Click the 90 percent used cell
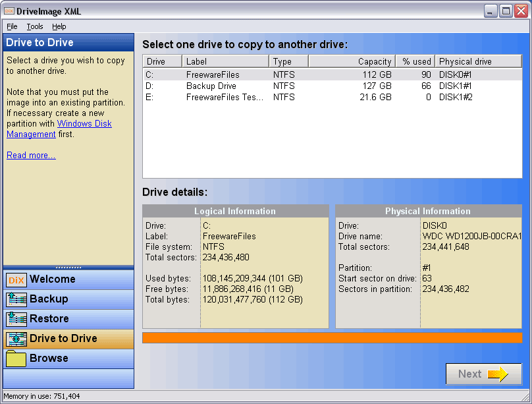This screenshot has width=532, height=404. click(x=426, y=74)
